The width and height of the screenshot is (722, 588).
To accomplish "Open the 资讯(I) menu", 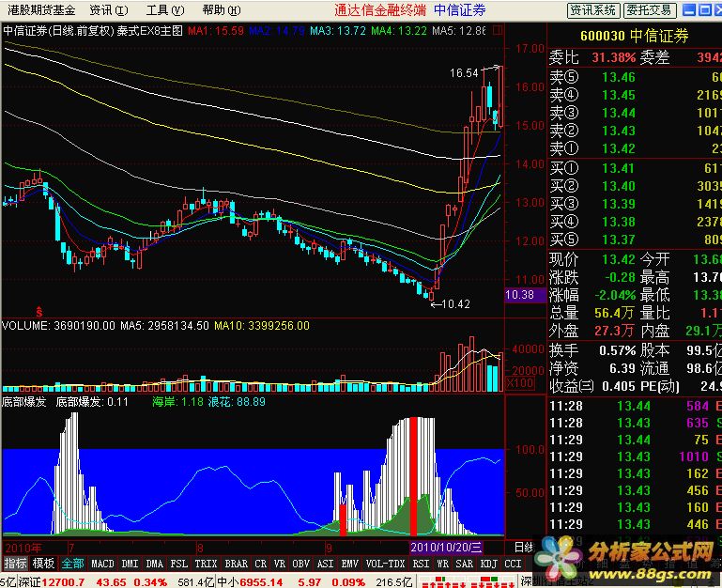I will [x=109, y=9].
